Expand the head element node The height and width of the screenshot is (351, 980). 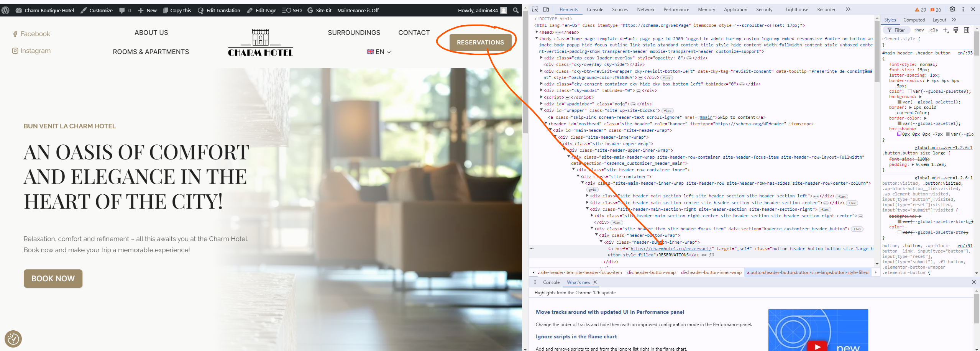(537, 32)
